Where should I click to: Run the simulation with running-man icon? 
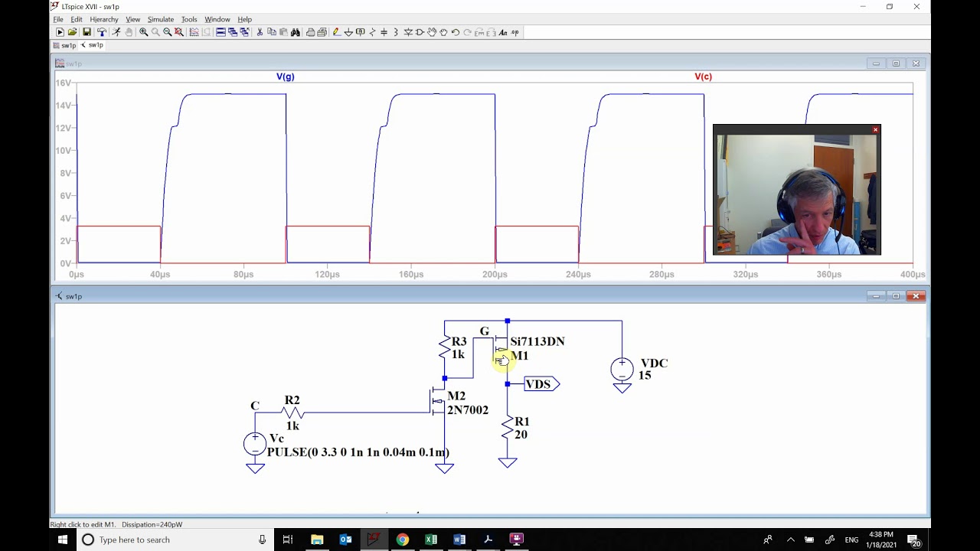pyautogui.click(x=116, y=32)
